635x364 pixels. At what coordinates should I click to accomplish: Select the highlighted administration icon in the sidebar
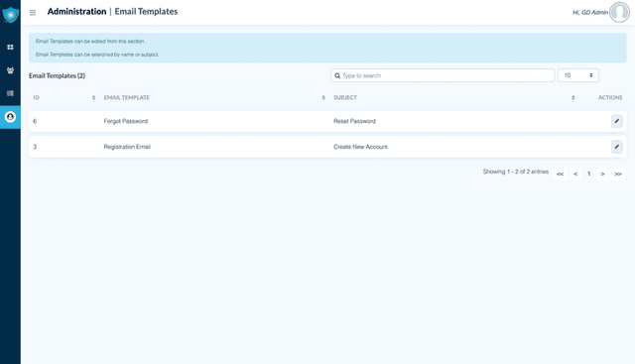tap(10, 117)
